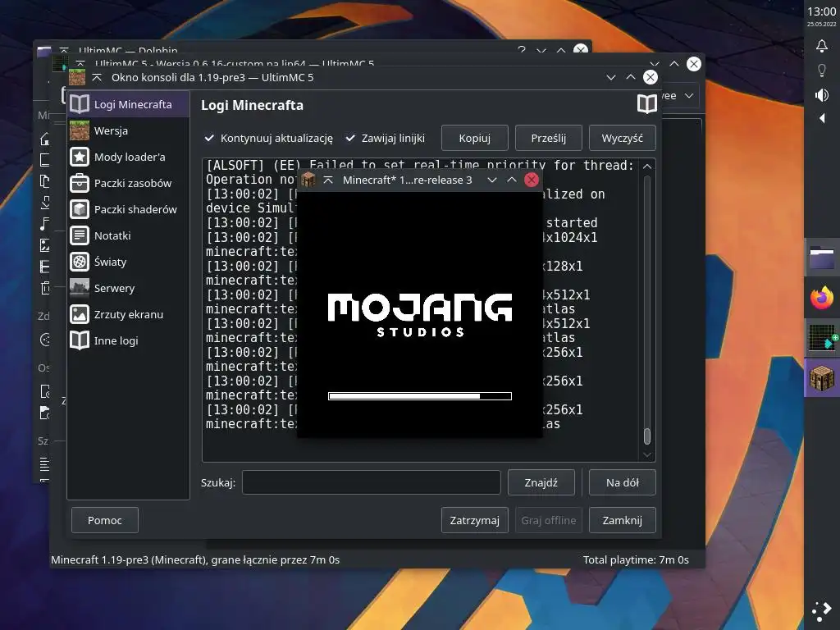The width and height of the screenshot is (840, 630).
Task: Open the Serwery entry
Action: pos(128,288)
